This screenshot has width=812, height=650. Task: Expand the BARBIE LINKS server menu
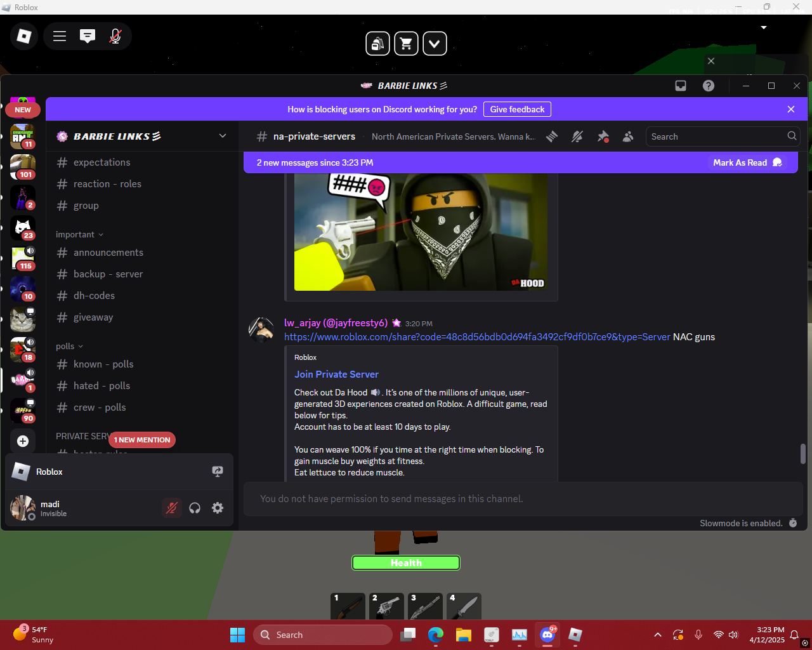(x=223, y=136)
